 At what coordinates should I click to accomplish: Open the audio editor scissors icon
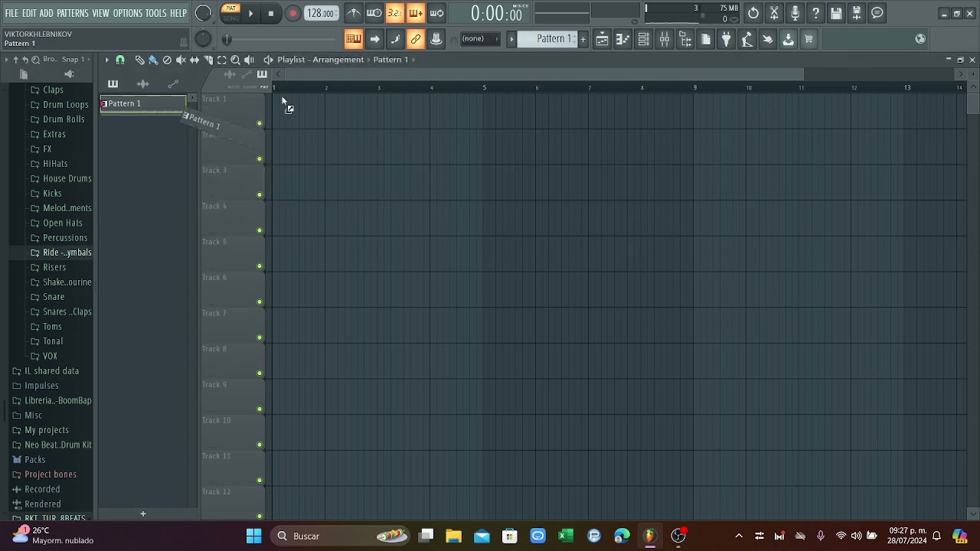(774, 13)
